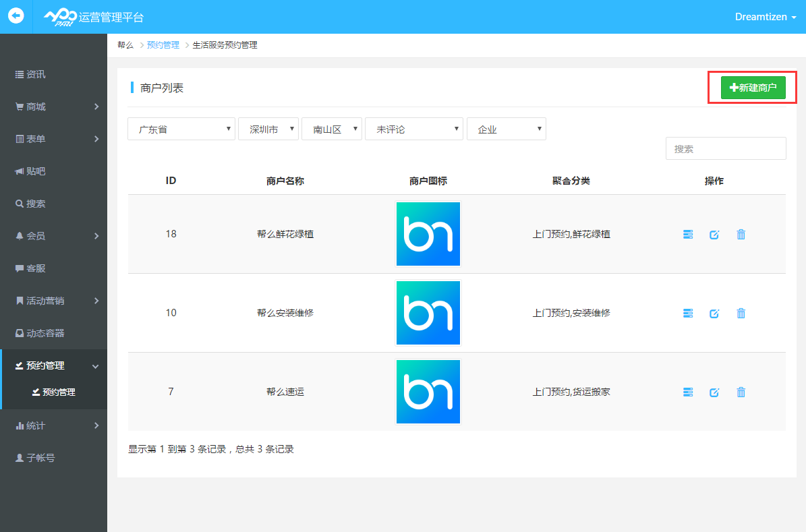Click the ID column header
This screenshot has width=806, height=532.
171,181
